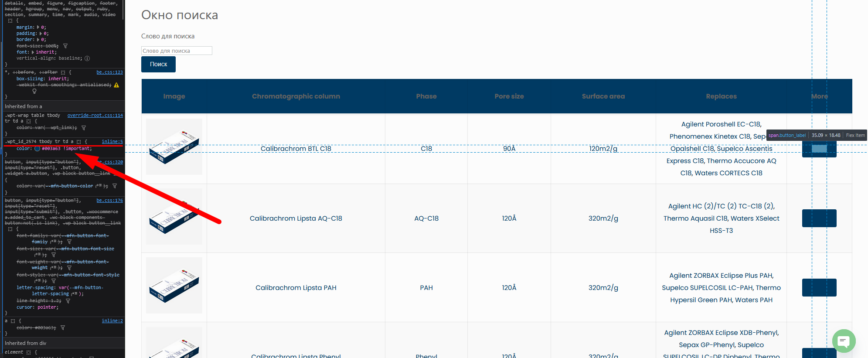This screenshot has height=358, width=868.
Task: Click the lightbulb hint icon under -webkit-font-smoothing
Action: [x=34, y=91]
